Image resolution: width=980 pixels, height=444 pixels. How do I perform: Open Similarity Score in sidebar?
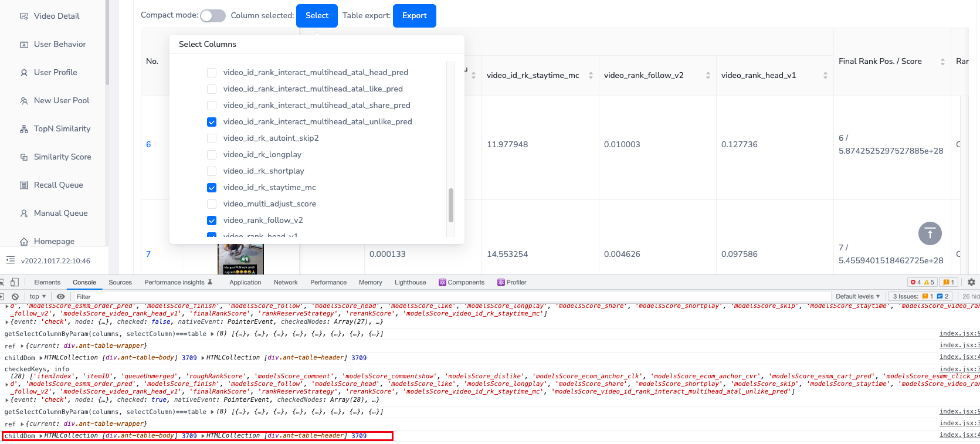click(x=62, y=157)
